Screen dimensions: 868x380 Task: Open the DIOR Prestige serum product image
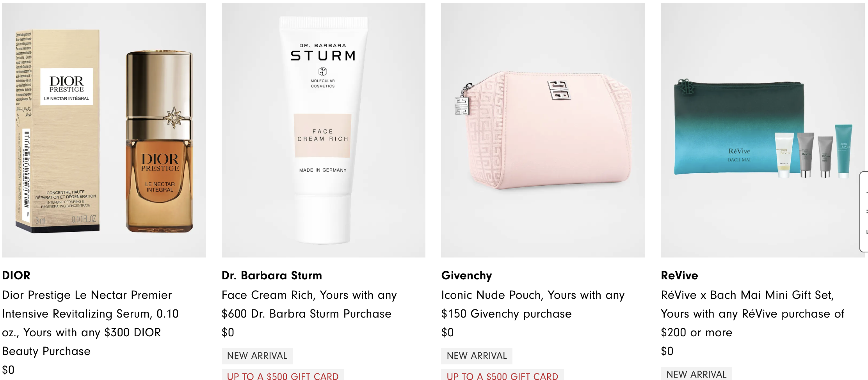pyautogui.click(x=104, y=130)
